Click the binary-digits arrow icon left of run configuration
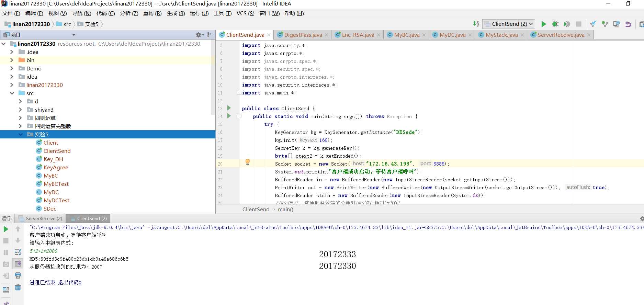The image size is (644, 305). pos(476,24)
